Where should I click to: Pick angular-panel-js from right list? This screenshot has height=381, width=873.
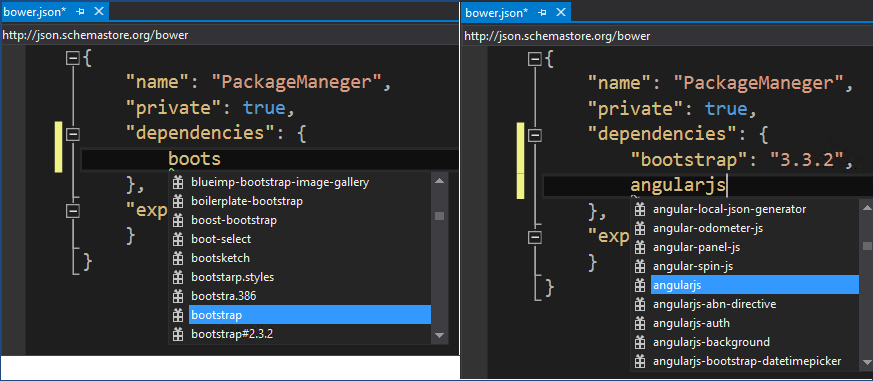click(x=696, y=247)
